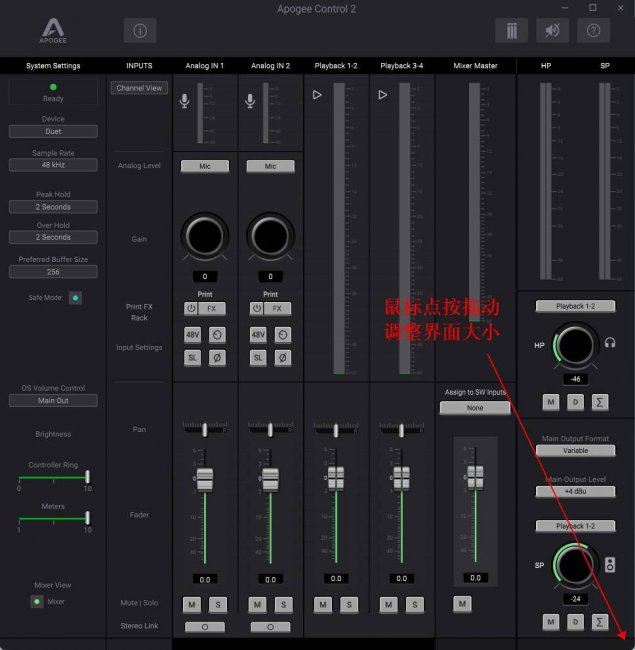Click the Analog IN 2 microphone icon

pos(250,101)
